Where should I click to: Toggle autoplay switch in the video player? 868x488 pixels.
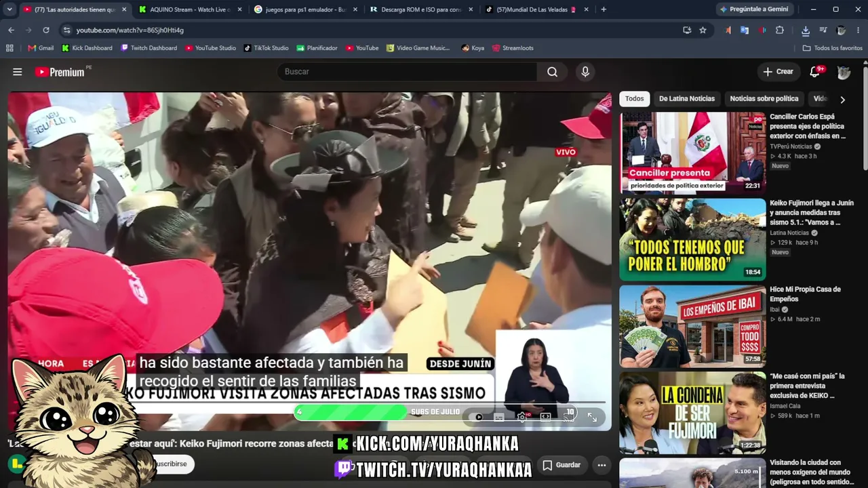(477, 417)
